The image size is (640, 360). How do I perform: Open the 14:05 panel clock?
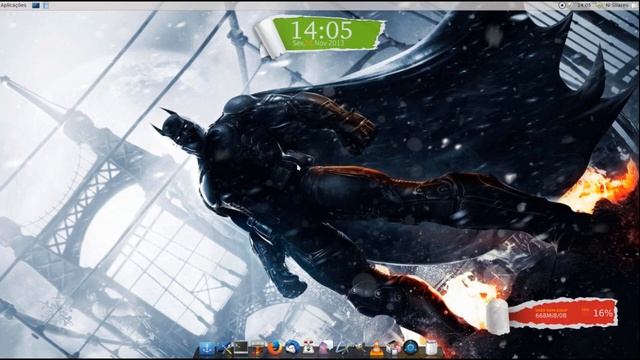(584, 5)
